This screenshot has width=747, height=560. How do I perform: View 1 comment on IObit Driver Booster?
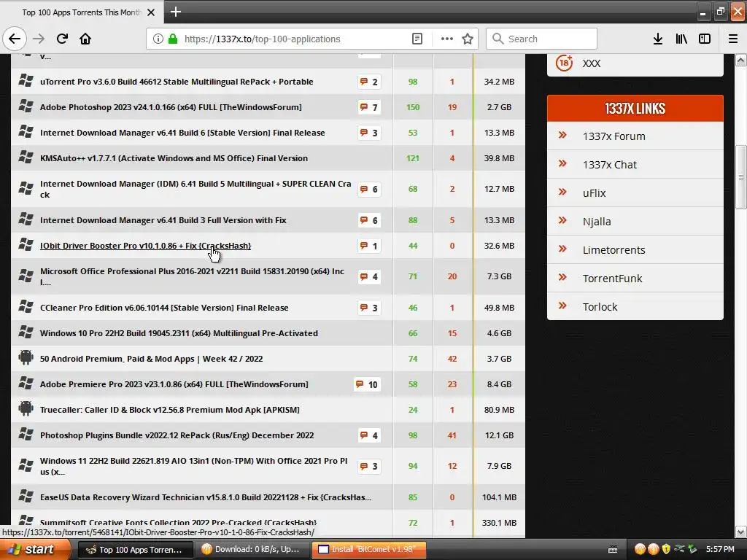coord(368,246)
